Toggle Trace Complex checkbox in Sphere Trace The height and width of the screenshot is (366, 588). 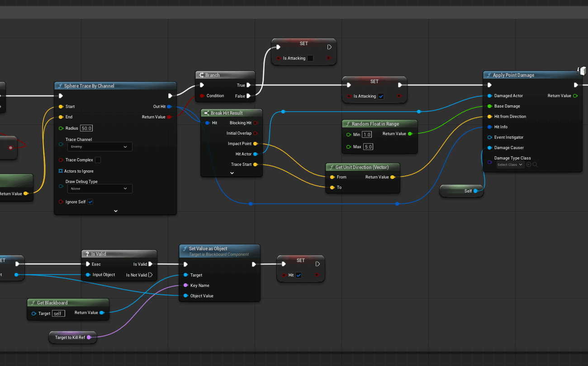(98, 160)
